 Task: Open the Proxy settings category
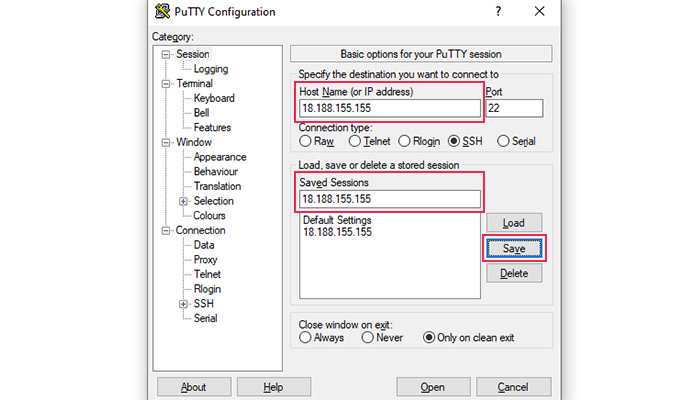coord(205,260)
